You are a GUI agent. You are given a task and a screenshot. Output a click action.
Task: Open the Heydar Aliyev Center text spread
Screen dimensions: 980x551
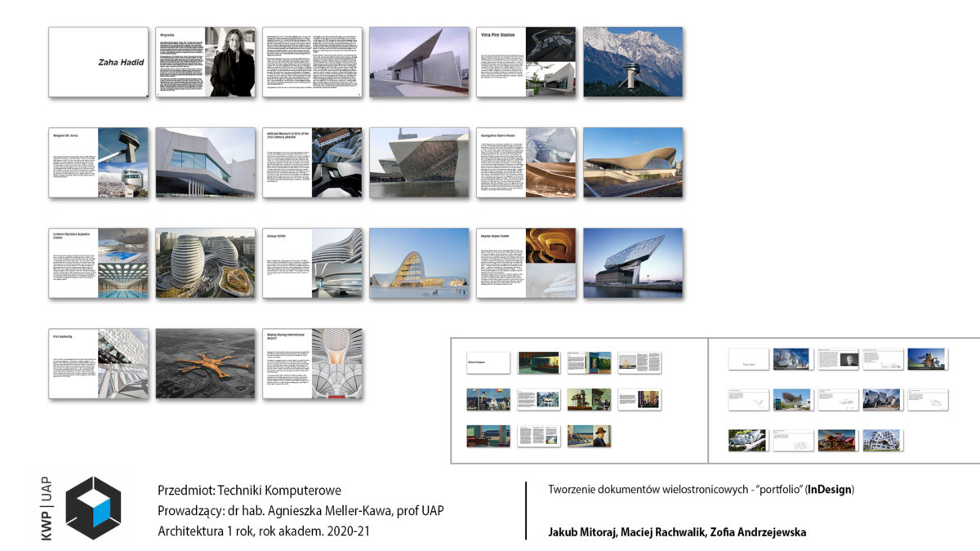[x=526, y=263]
